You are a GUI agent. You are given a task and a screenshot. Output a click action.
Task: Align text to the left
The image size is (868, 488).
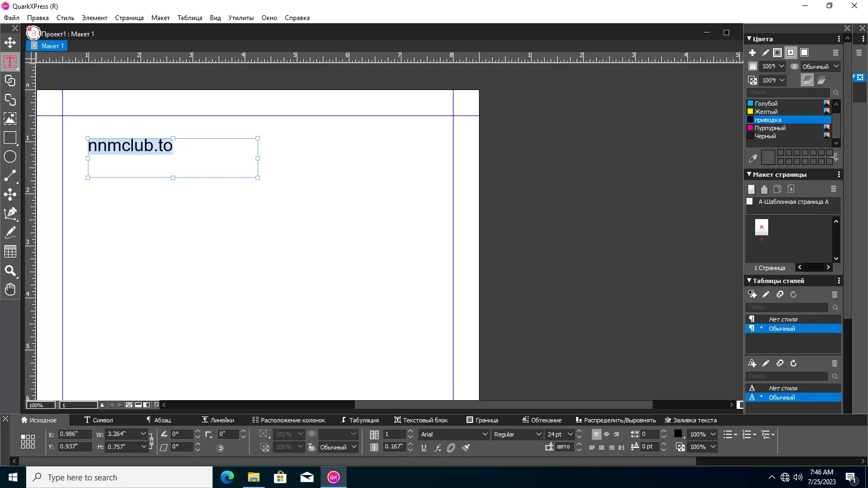596,434
